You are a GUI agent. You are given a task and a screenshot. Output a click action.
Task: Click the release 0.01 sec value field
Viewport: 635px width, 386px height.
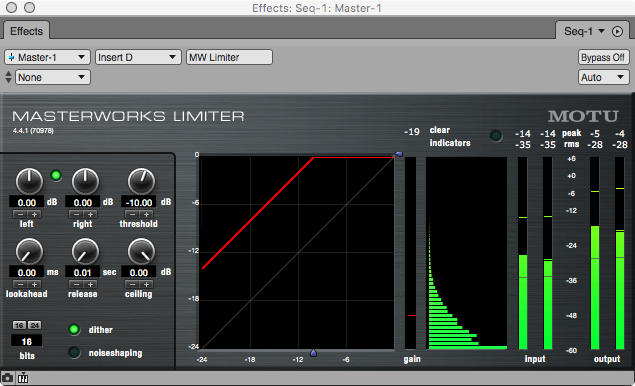click(x=83, y=272)
